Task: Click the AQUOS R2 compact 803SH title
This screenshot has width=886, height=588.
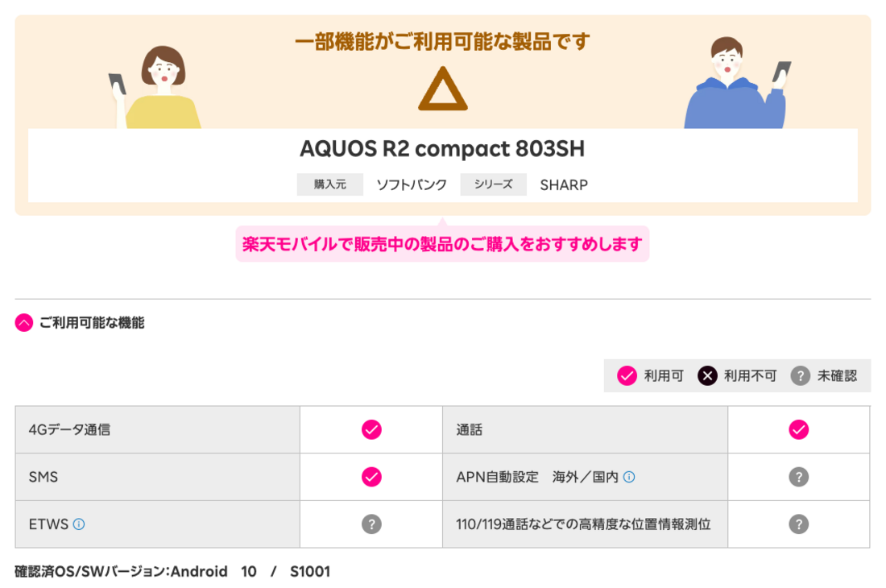Action: 442,148
